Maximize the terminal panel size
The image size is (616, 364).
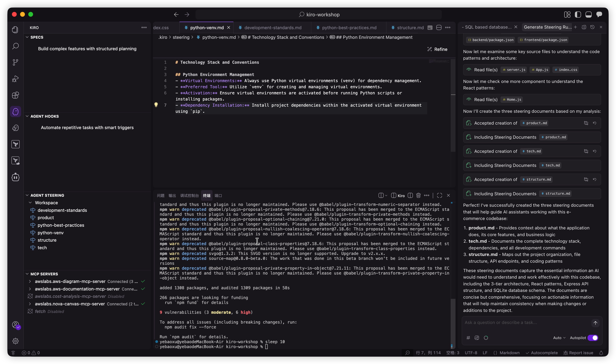click(x=440, y=195)
